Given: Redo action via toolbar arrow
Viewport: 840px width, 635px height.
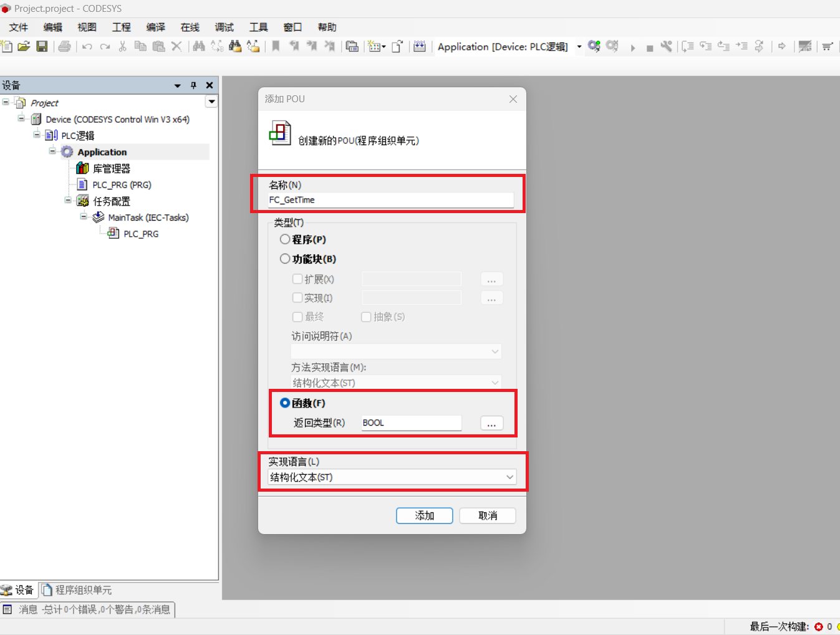Looking at the screenshot, I should pos(105,46).
